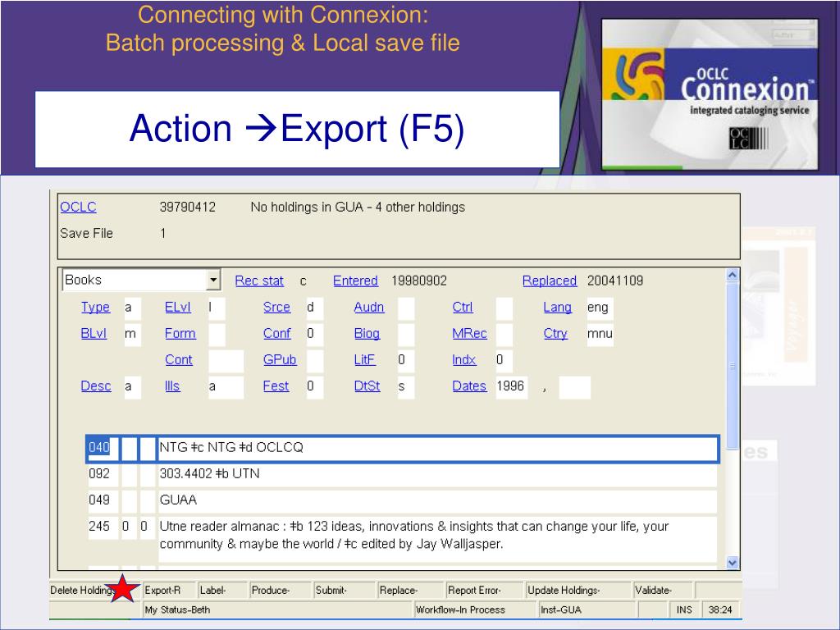This screenshot has width=840, height=630.
Task: Click the MRec field link
Action: [x=469, y=333]
